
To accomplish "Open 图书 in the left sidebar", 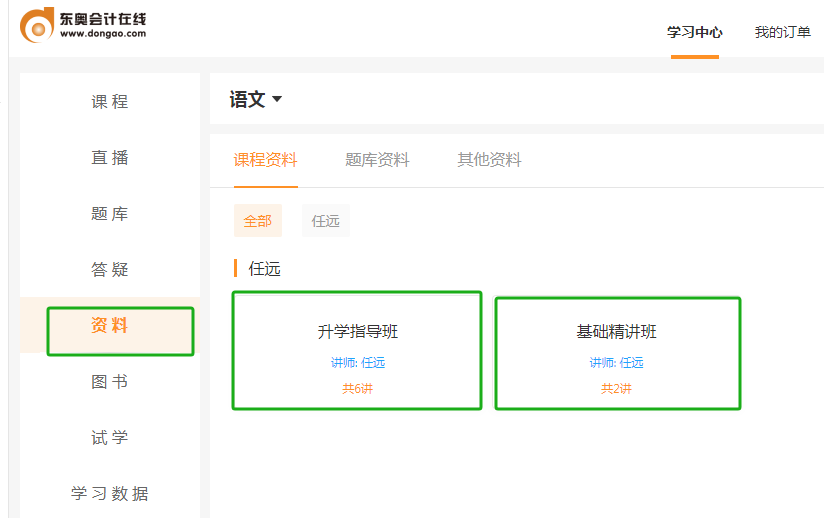I will (x=110, y=381).
